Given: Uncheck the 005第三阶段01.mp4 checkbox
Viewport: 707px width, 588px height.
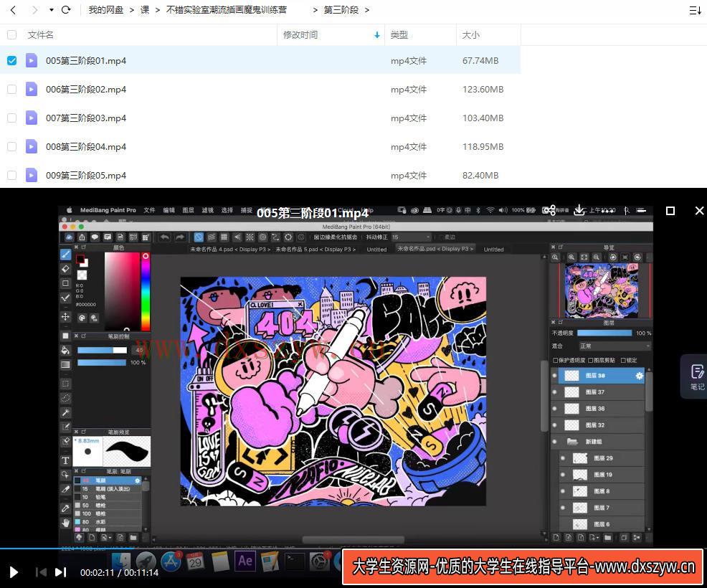Looking at the screenshot, I should (11, 60).
